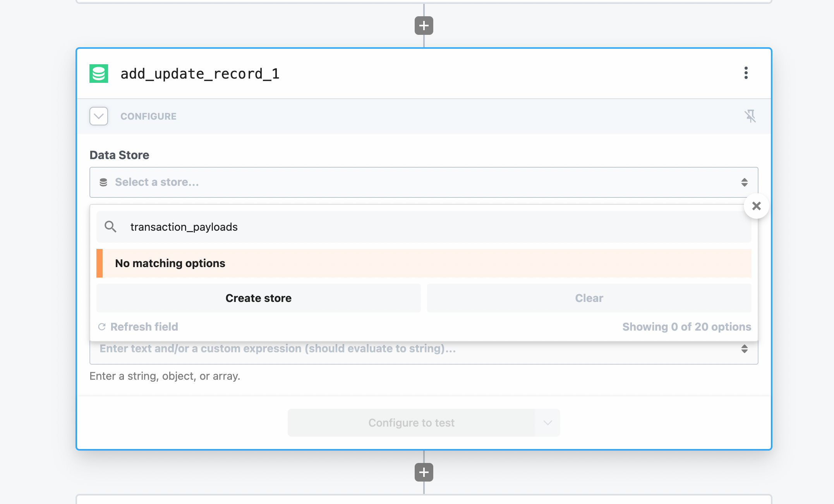Click the plus icon below the module
834x504 pixels.
(x=424, y=472)
